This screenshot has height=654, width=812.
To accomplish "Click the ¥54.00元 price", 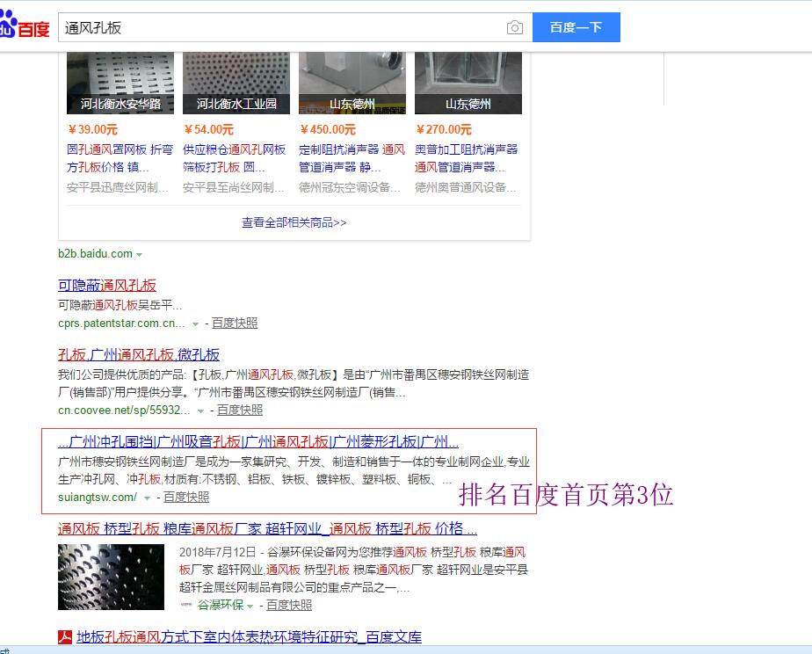I will [208, 129].
